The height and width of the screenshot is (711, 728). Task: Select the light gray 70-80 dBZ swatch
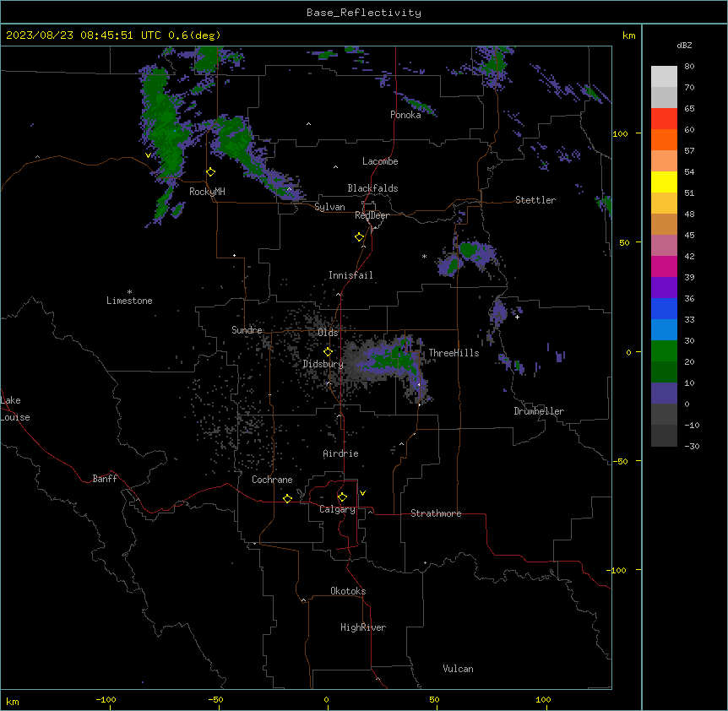pos(664,77)
